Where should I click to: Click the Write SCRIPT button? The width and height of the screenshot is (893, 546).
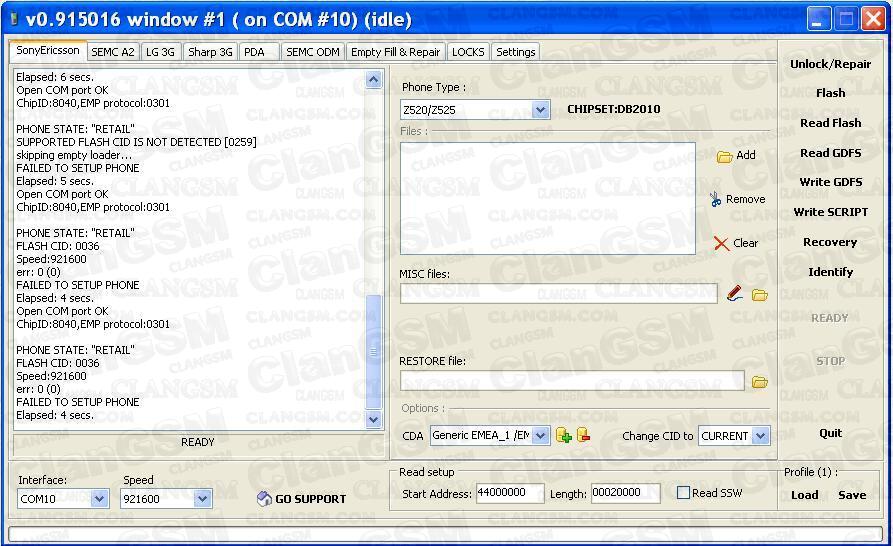click(x=830, y=212)
